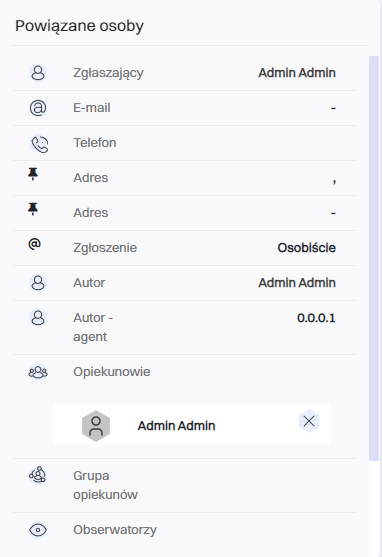This screenshot has height=557, width=382.
Task: Click the bold at-sign icon beside Zgłoszenie
Action: coord(34,244)
